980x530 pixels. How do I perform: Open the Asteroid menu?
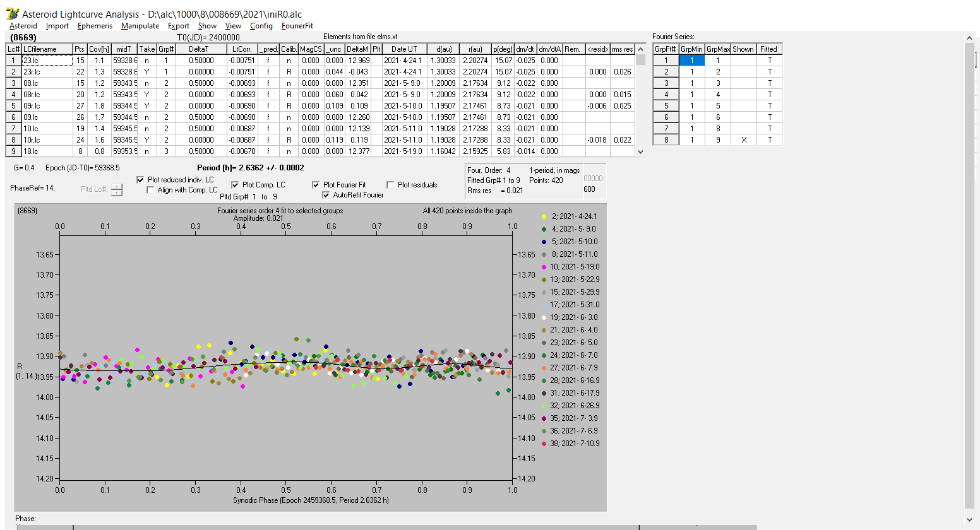pos(23,26)
